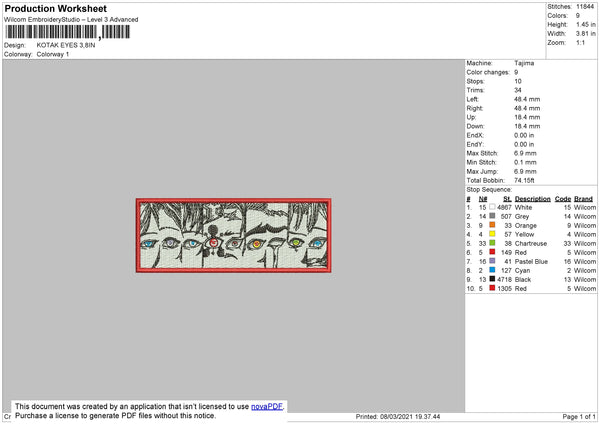The height and width of the screenshot is (424, 600).
Task: Click the barcode under the worksheet title
Action: (x=67, y=32)
